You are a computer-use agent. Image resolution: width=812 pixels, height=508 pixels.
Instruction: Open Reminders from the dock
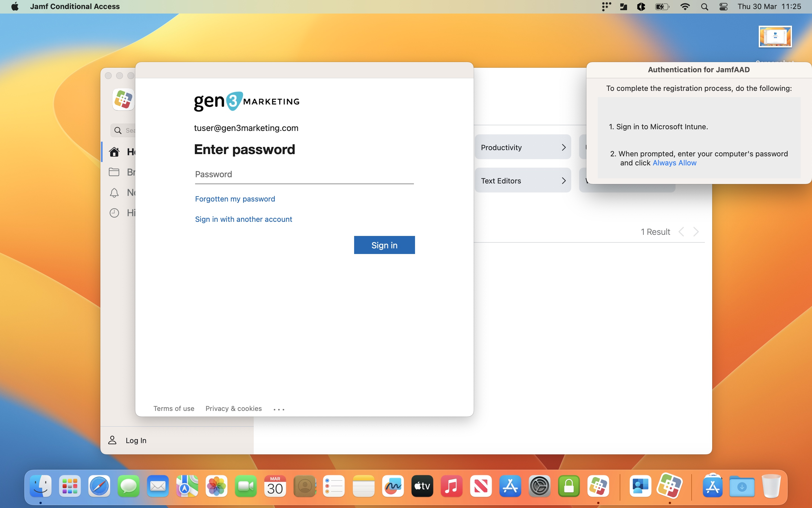click(x=334, y=486)
